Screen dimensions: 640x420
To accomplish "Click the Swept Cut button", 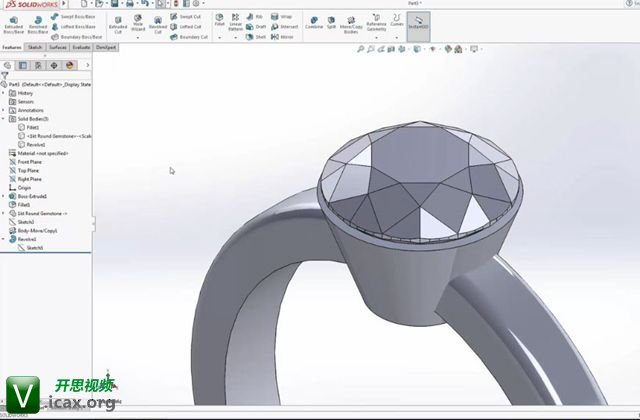I will coord(188,17).
